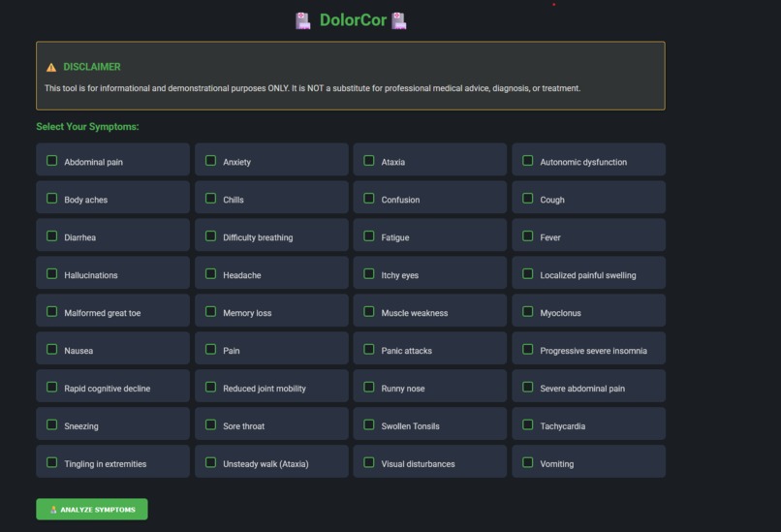Viewport: 781px width, 532px height.
Task: Click the Analyze Symptoms button
Action: [92, 509]
